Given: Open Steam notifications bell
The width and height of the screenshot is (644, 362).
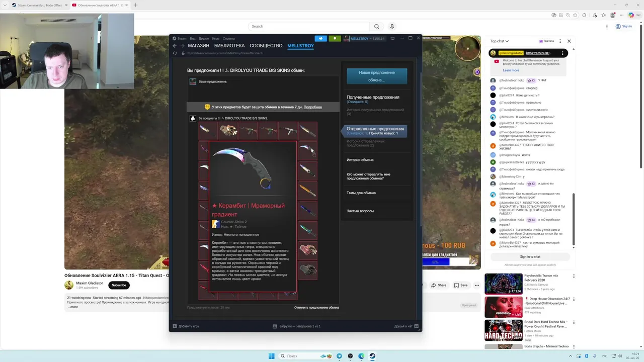Looking at the screenshot, I should coord(335,38).
